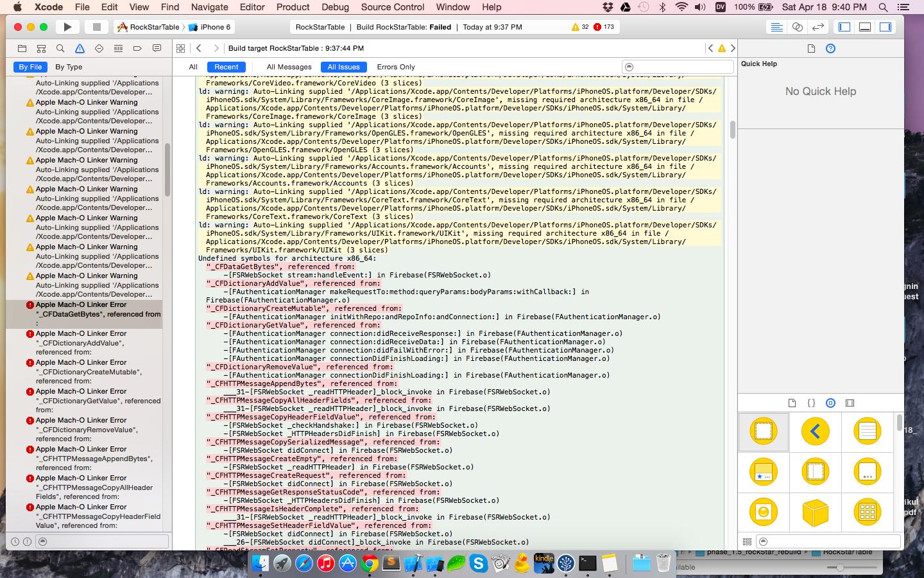Group issues By Type
Viewport: 924px width, 578px height.
[x=69, y=67]
